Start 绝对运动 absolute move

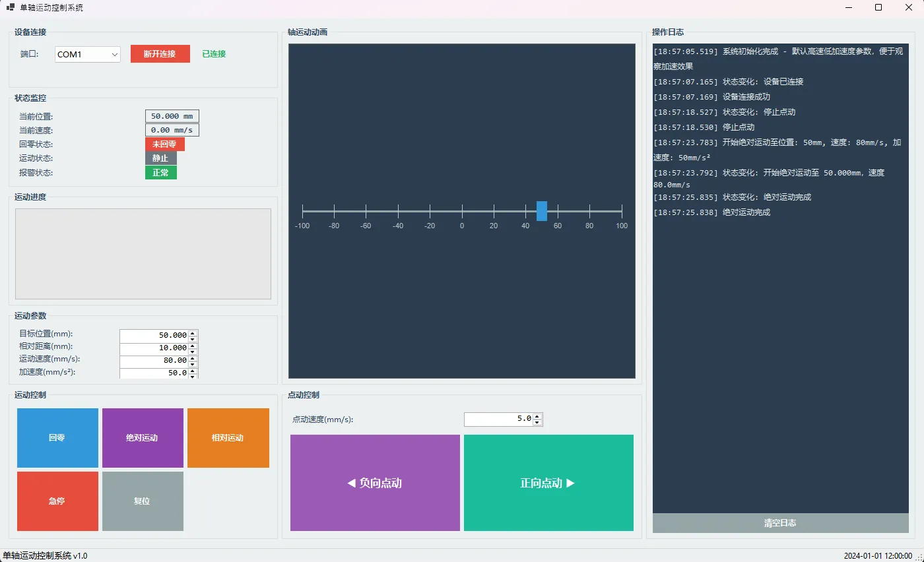[x=143, y=438]
